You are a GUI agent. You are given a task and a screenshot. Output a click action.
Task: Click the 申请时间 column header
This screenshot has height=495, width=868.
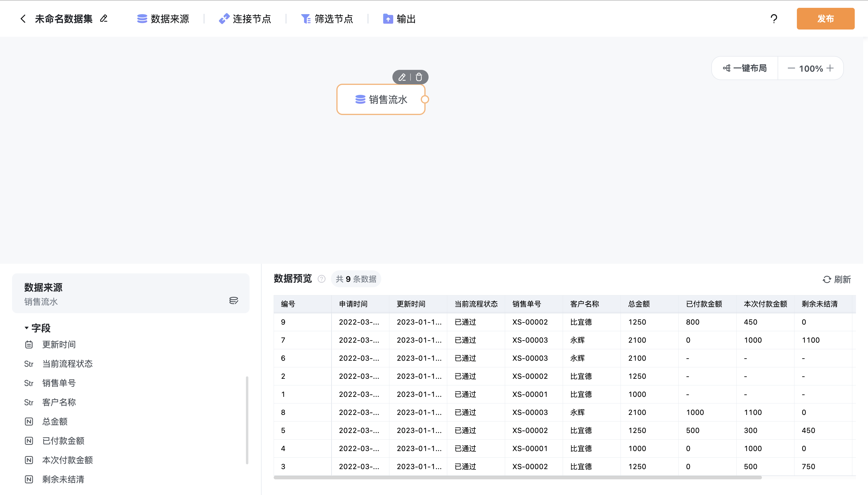pos(360,304)
